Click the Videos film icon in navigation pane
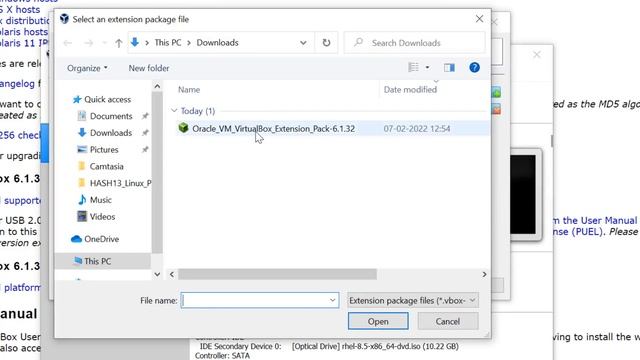 click(82, 216)
